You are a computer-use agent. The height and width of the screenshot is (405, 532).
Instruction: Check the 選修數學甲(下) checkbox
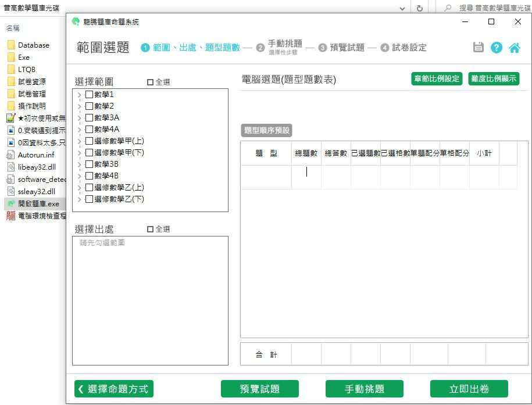tap(89, 153)
